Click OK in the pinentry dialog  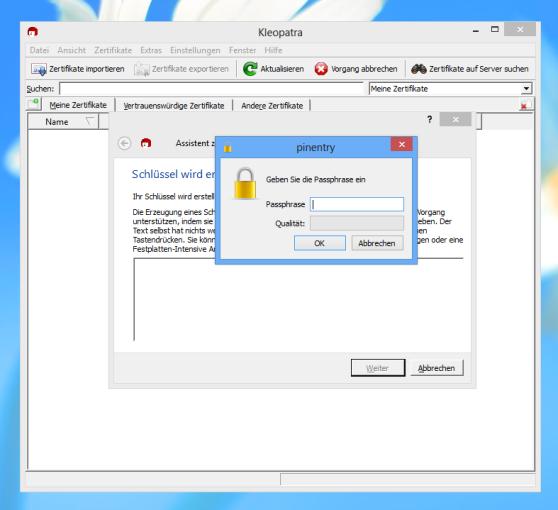coord(320,243)
